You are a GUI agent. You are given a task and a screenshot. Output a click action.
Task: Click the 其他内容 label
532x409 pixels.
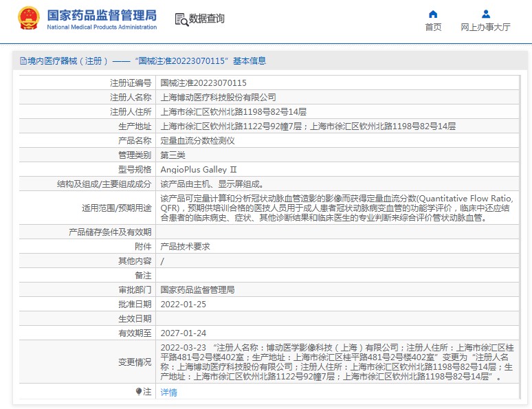(x=135, y=261)
